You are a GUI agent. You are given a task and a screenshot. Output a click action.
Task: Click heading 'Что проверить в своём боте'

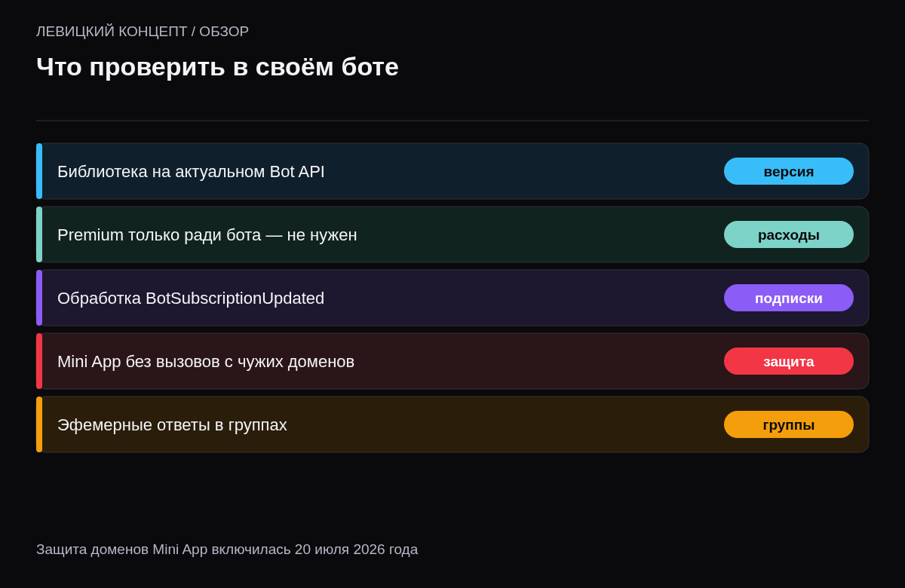click(217, 66)
